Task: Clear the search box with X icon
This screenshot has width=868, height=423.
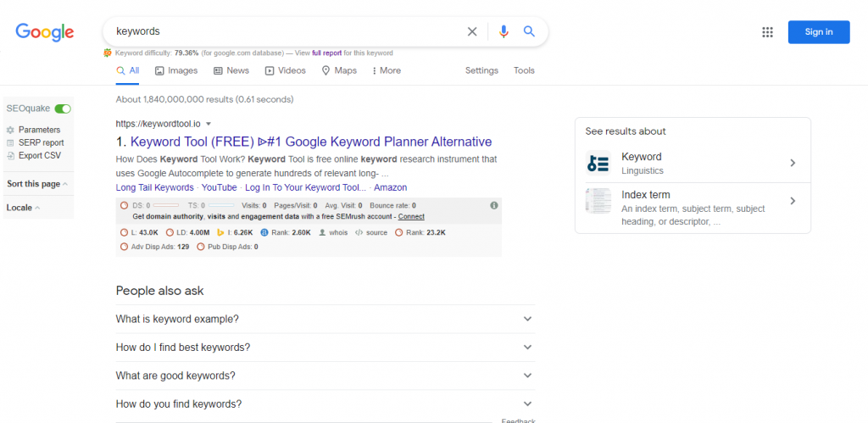Action: (x=471, y=31)
